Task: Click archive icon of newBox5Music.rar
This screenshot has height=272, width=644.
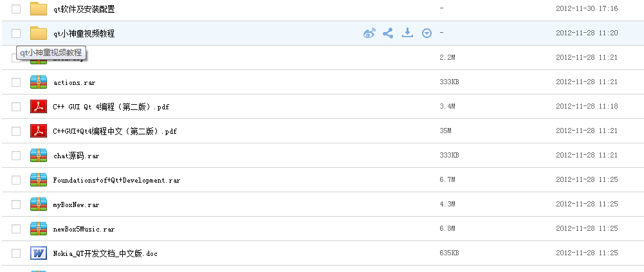Action: click(39, 228)
